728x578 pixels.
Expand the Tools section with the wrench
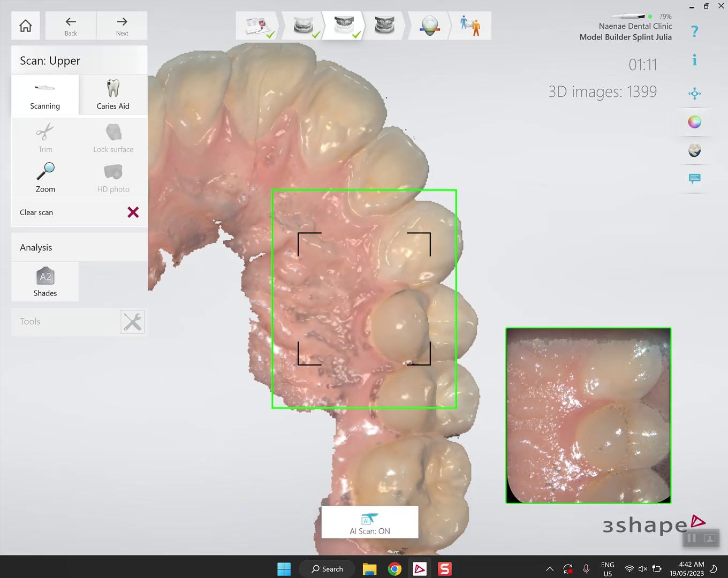pos(132,322)
